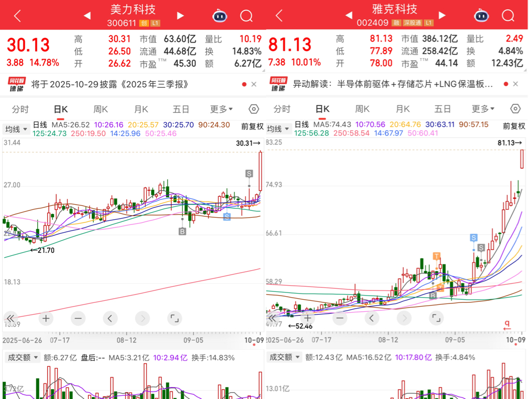Open 同花顺速递 logo in 美力科技 panel
This screenshot has height=399, width=532.
pyautogui.click(x=17, y=84)
